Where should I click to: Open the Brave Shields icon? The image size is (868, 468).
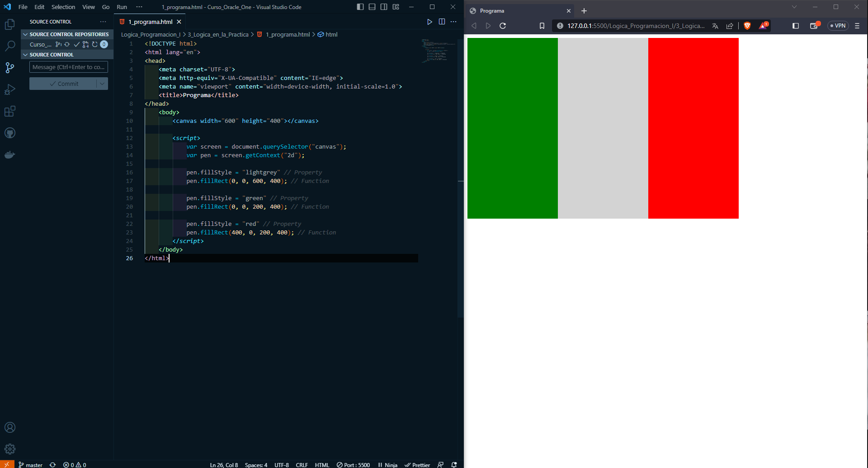tap(747, 26)
